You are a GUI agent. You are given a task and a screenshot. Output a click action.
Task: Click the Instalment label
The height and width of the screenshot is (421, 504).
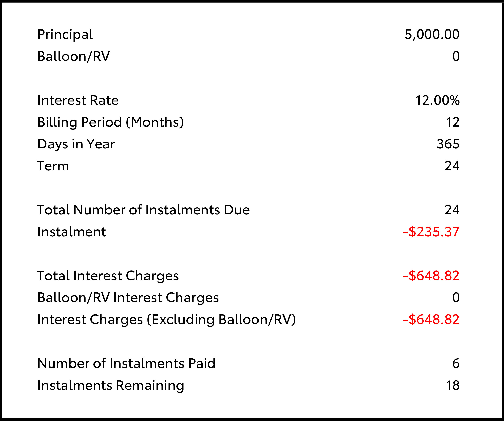[x=72, y=232]
